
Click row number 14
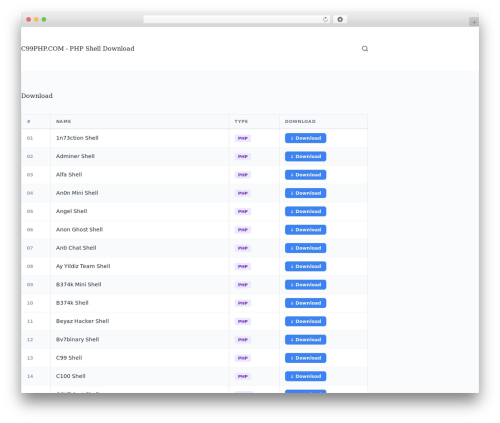coord(30,376)
